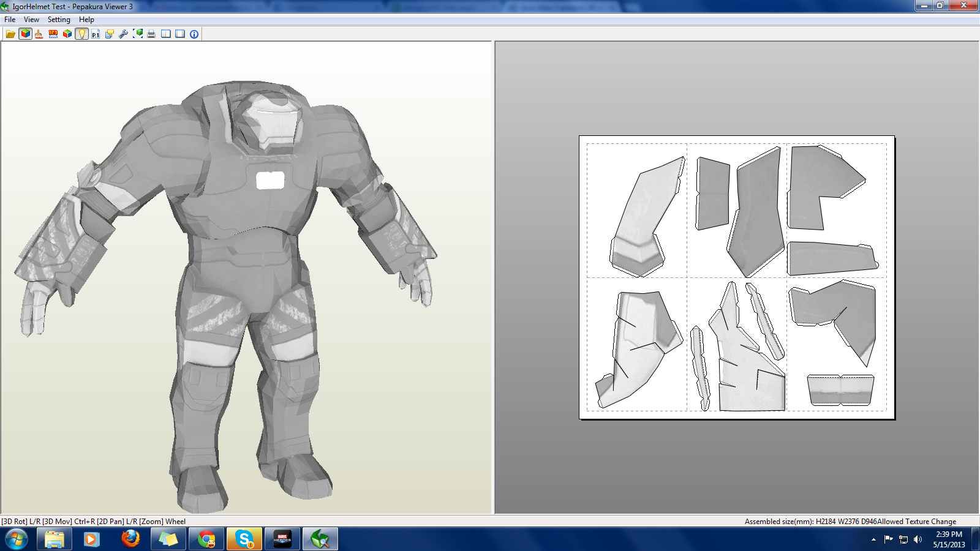Click the single-pane layout icon
This screenshot has width=980, height=551.
180,34
